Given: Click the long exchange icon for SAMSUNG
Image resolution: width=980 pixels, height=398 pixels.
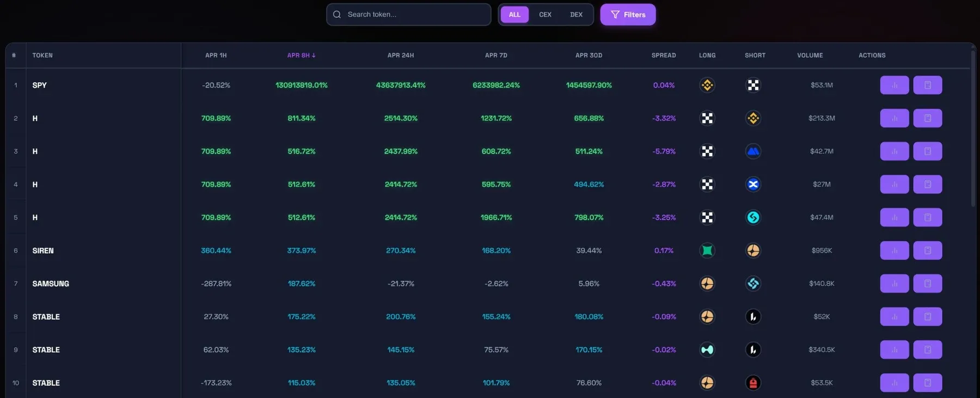Looking at the screenshot, I should 707,284.
